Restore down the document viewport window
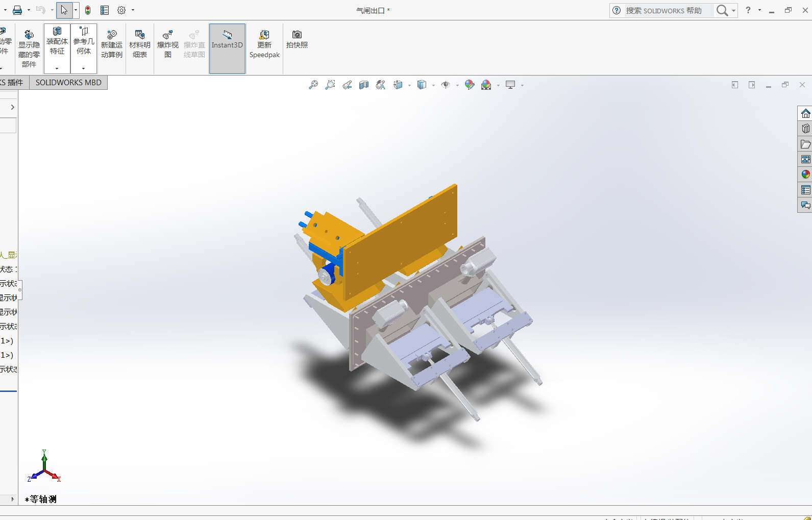The image size is (812, 520). [785, 85]
